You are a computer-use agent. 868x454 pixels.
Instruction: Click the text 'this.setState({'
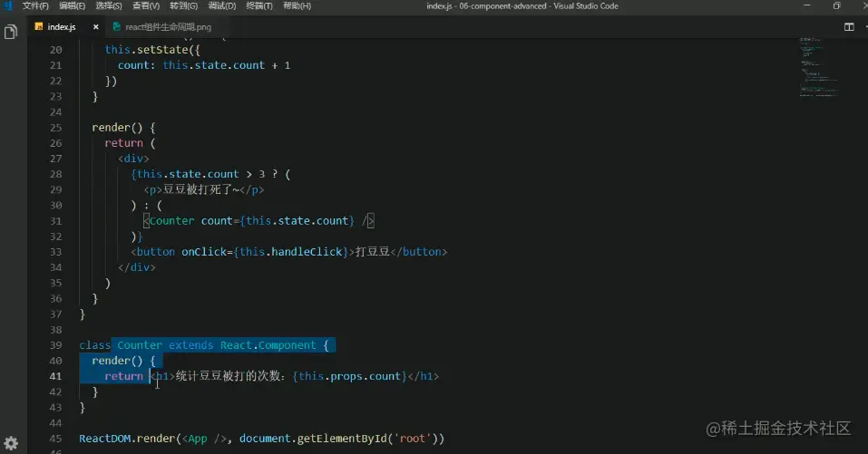(x=152, y=50)
